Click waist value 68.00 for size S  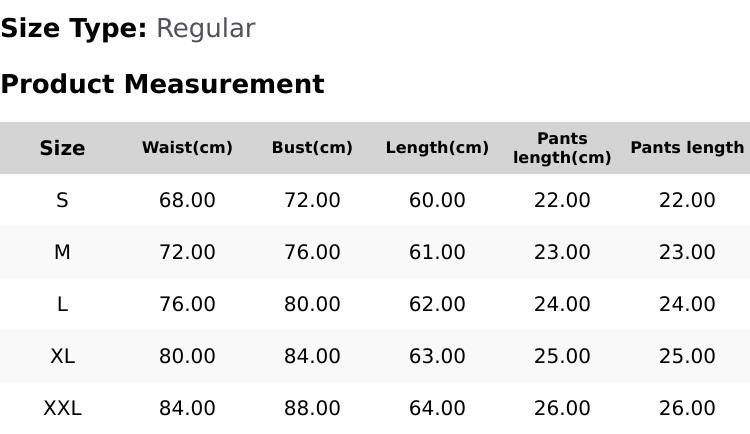(187, 200)
